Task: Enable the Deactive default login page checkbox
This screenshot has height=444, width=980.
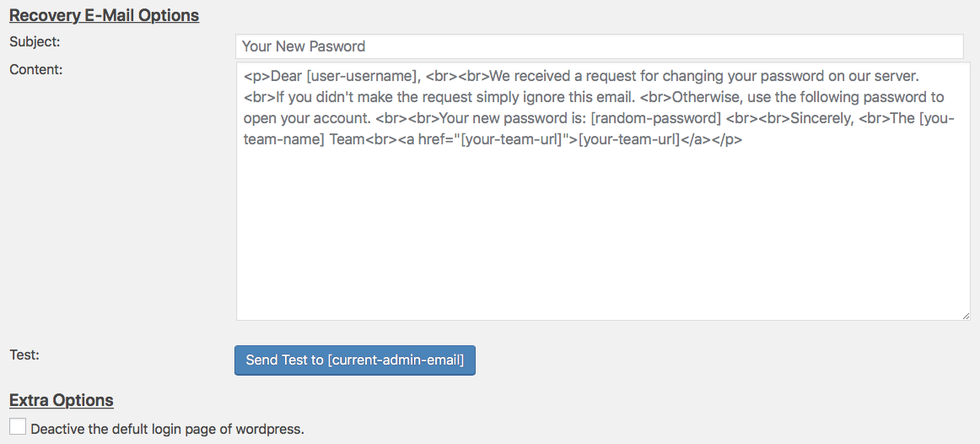Action: (x=18, y=427)
